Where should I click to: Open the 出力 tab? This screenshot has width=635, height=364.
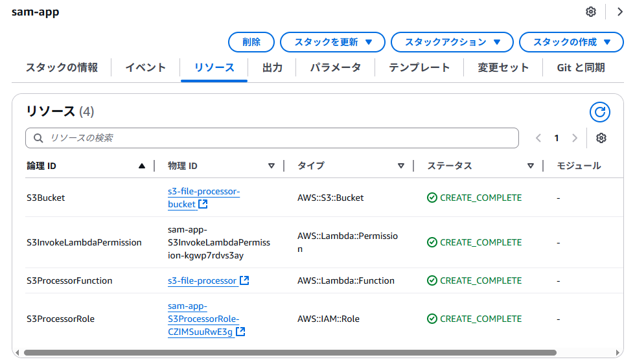pos(272,67)
